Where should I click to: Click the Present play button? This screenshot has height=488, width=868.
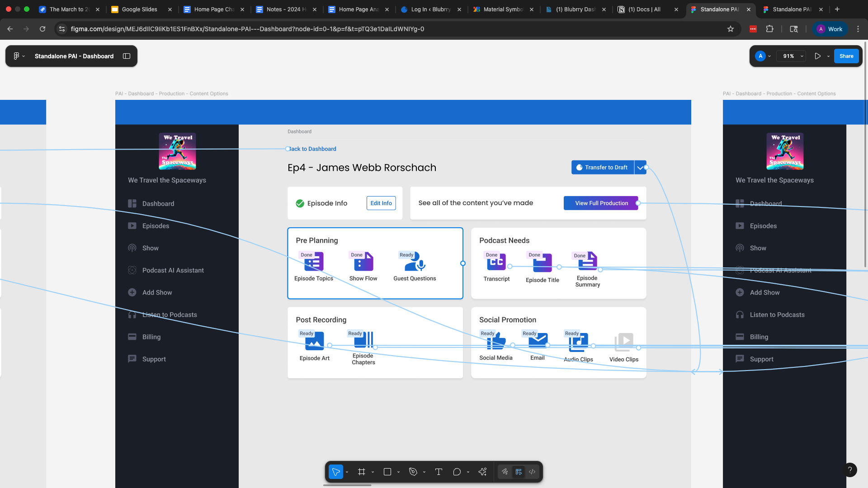(817, 56)
